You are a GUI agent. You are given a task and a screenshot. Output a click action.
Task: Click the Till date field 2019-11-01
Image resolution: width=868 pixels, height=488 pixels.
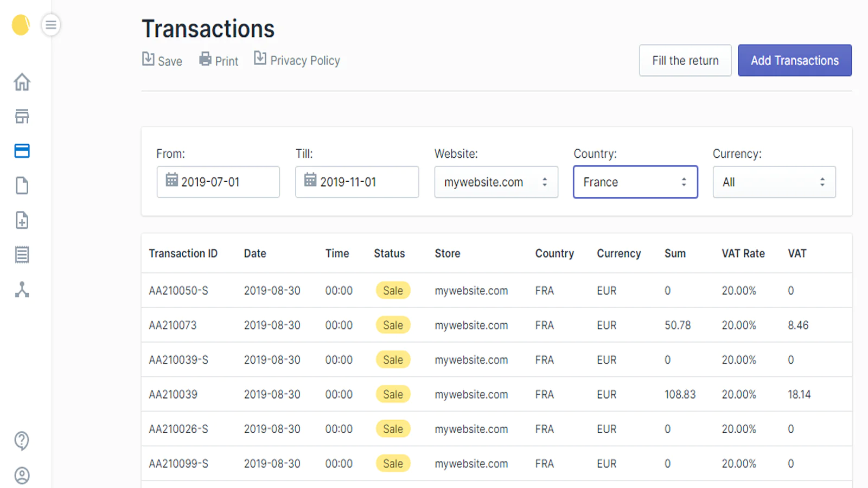click(357, 182)
